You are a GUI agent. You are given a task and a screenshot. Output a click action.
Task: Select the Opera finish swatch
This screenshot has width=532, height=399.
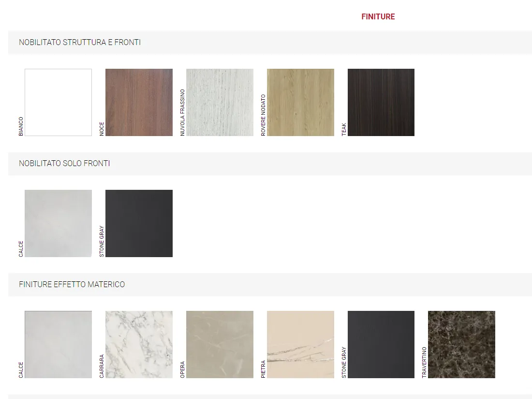click(220, 344)
